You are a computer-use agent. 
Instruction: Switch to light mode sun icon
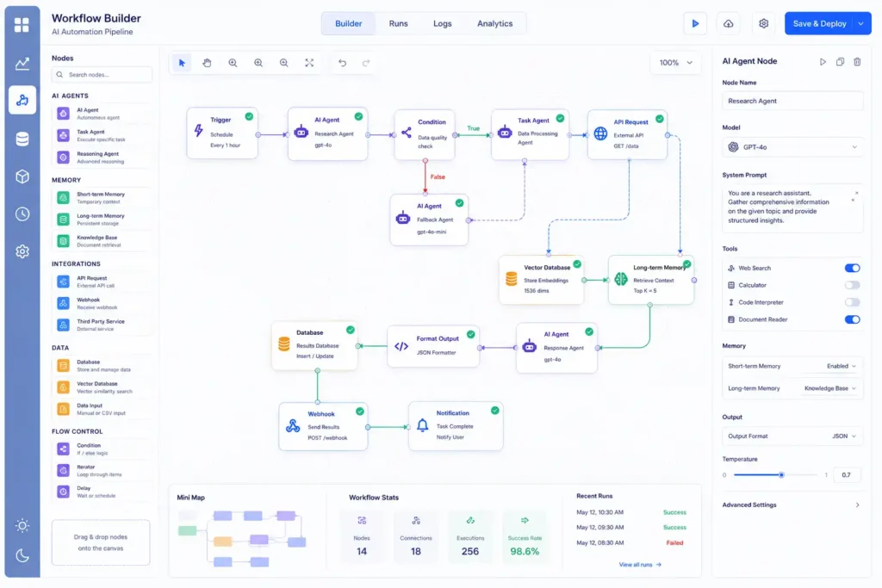[22, 526]
